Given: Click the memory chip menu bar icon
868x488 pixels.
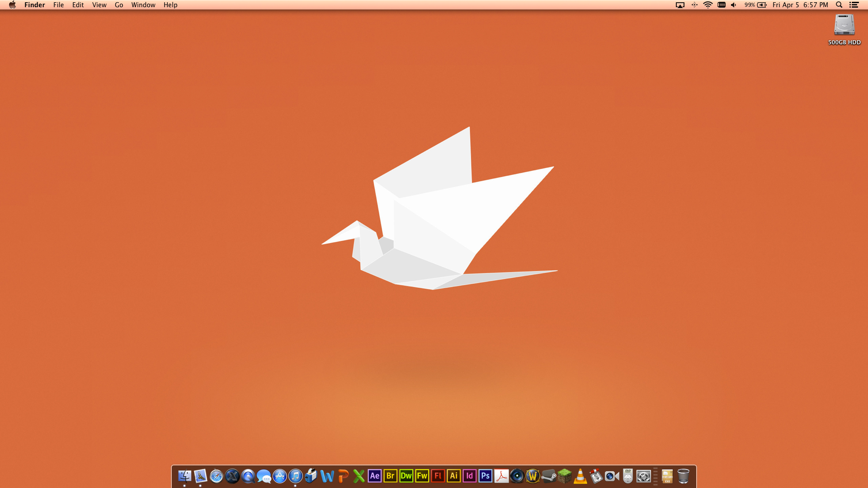Looking at the screenshot, I should tap(722, 5).
